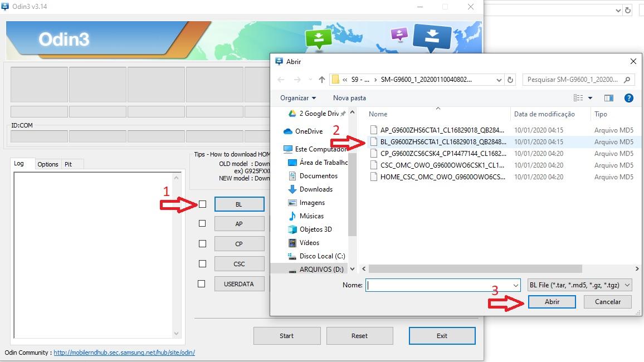Click Odin's Reset button

[x=359, y=336]
